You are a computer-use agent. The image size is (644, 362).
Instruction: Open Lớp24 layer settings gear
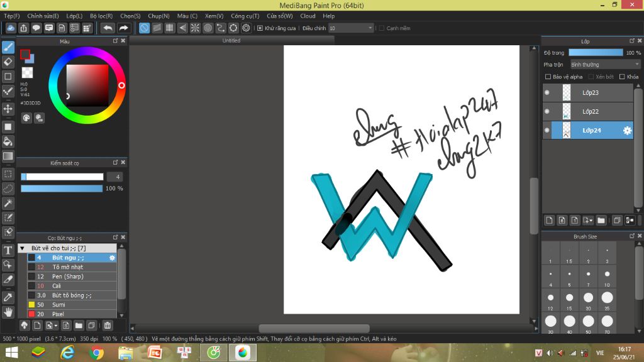click(627, 131)
